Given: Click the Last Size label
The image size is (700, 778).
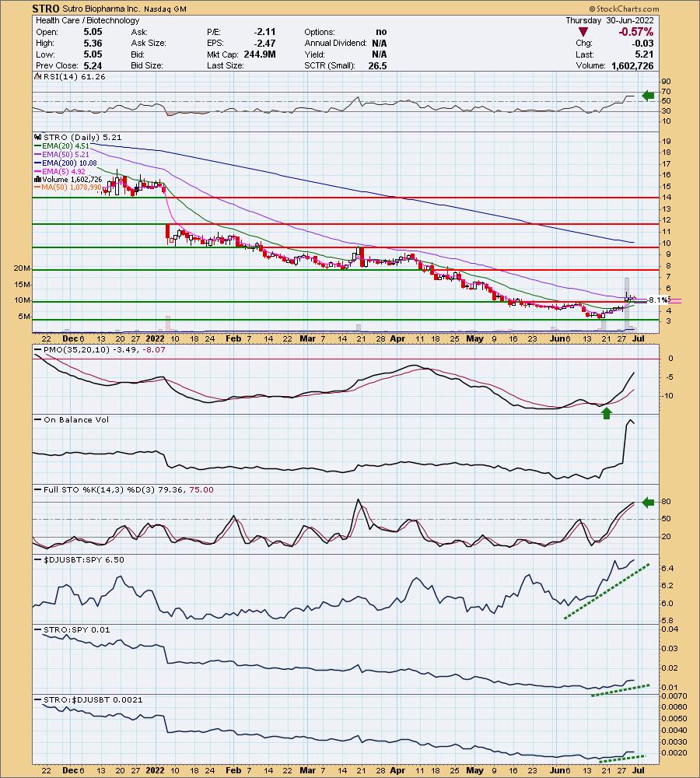Looking at the screenshot, I should click(226, 65).
